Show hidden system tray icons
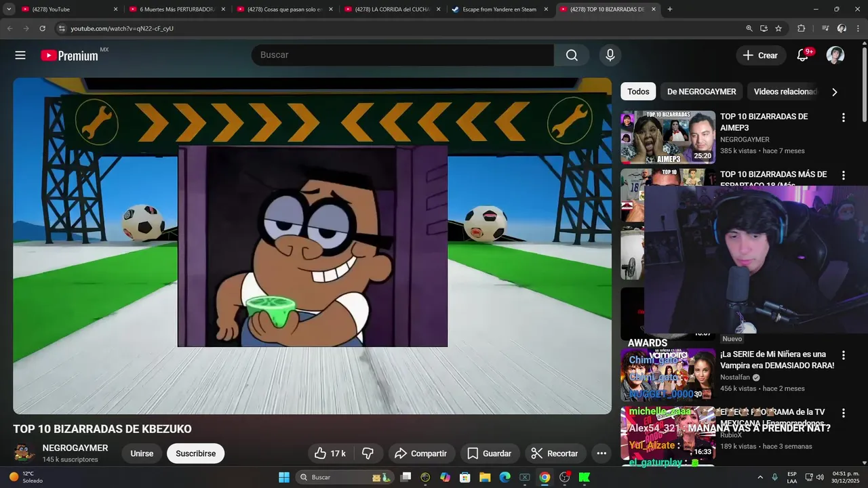 (759, 477)
